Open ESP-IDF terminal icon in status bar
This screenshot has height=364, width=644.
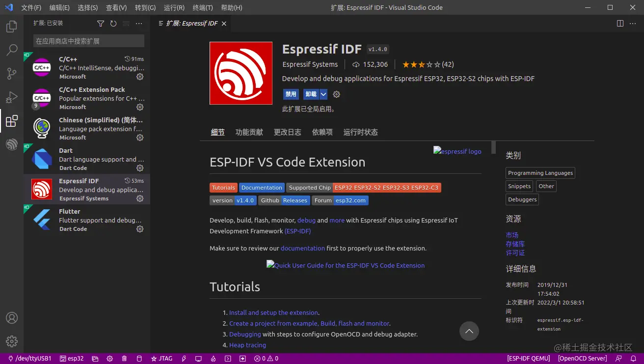tap(228, 359)
